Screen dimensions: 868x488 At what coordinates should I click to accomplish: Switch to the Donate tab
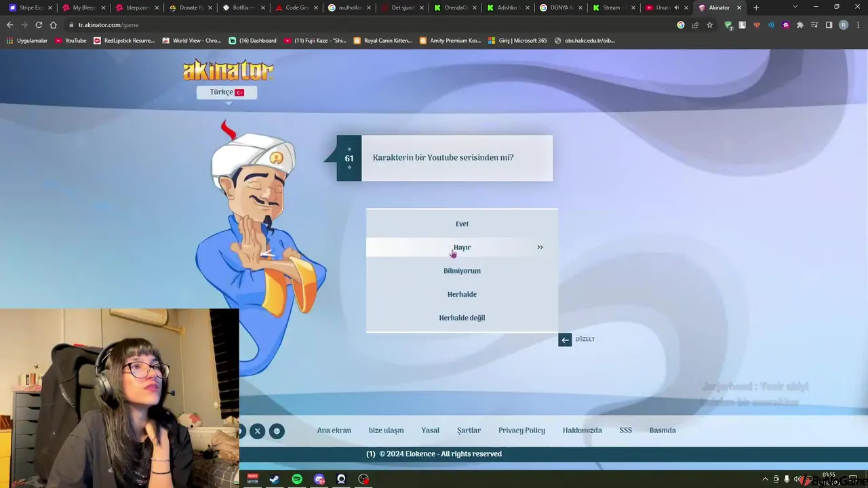pos(188,7)
